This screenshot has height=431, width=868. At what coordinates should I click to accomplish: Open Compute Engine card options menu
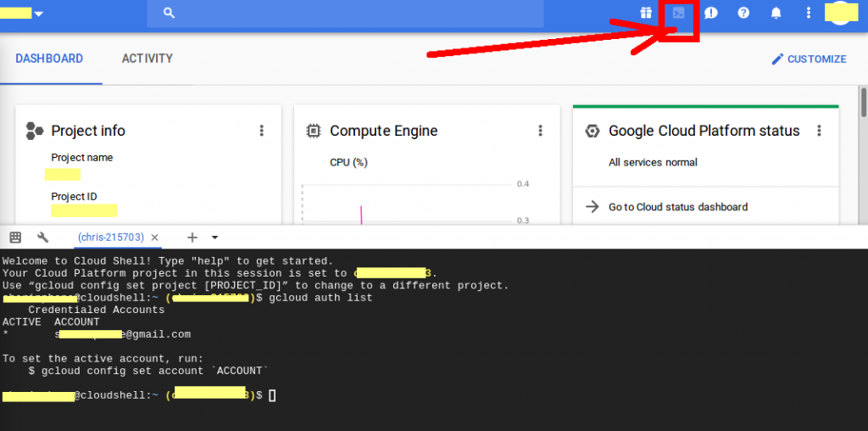(540, 131)
